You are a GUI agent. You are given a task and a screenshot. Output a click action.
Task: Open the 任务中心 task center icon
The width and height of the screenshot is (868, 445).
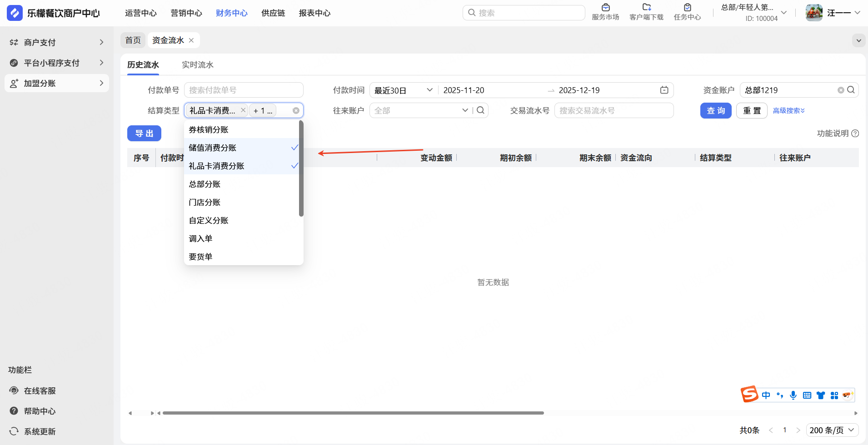(x=687, y=8)
